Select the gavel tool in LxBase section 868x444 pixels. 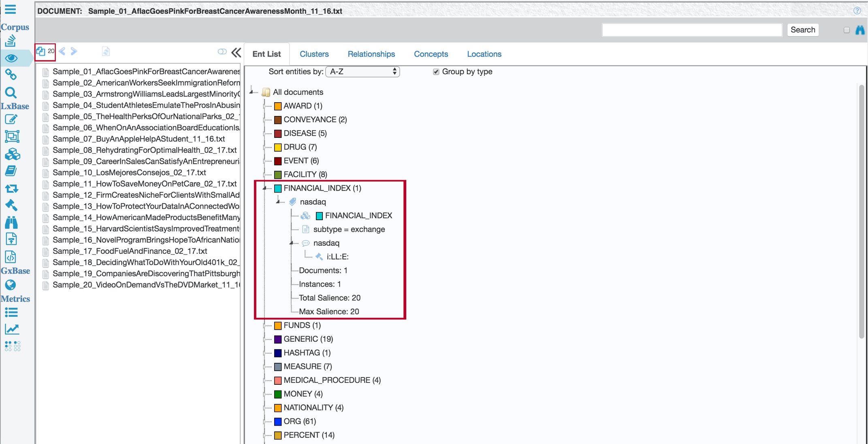click(12, 206)
